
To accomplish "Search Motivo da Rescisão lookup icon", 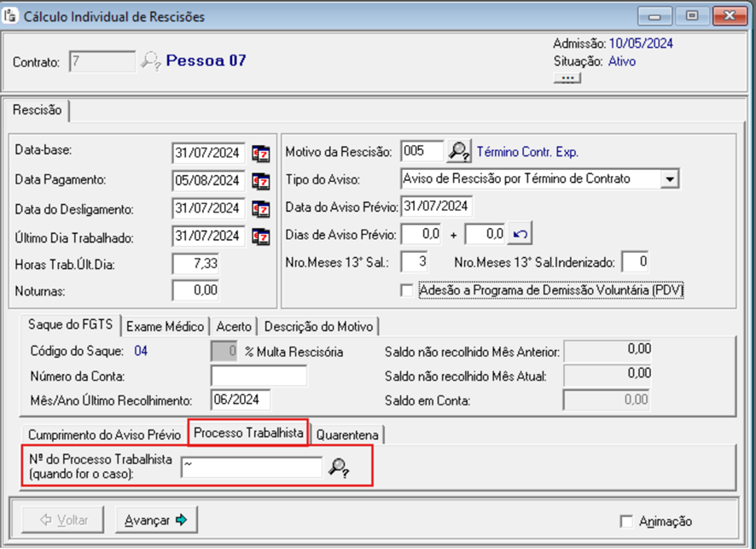I will pos(460,152).
